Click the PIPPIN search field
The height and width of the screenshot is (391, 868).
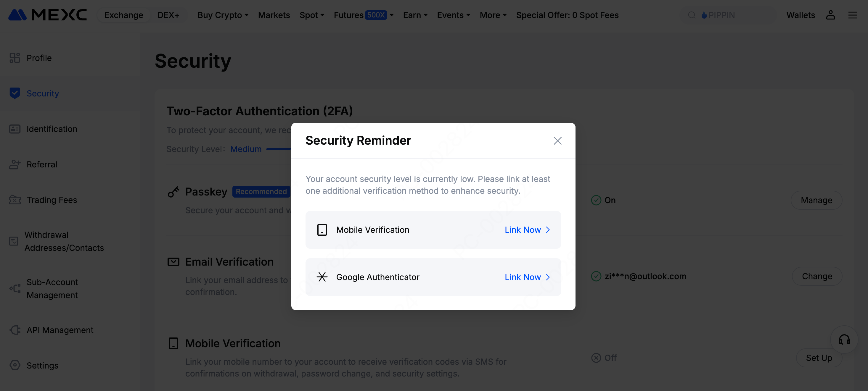coord(738,15)
